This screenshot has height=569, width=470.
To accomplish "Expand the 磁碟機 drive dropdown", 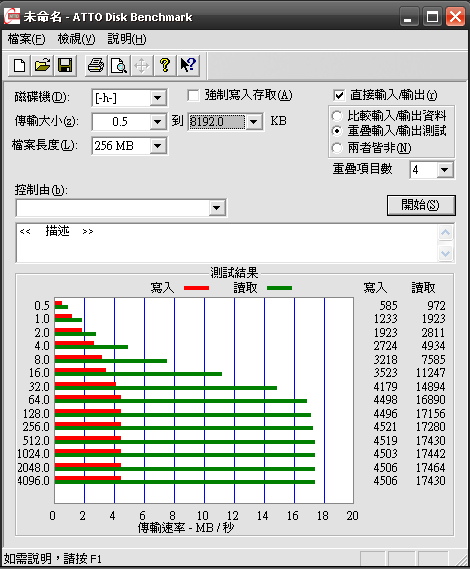I will 158,98.
